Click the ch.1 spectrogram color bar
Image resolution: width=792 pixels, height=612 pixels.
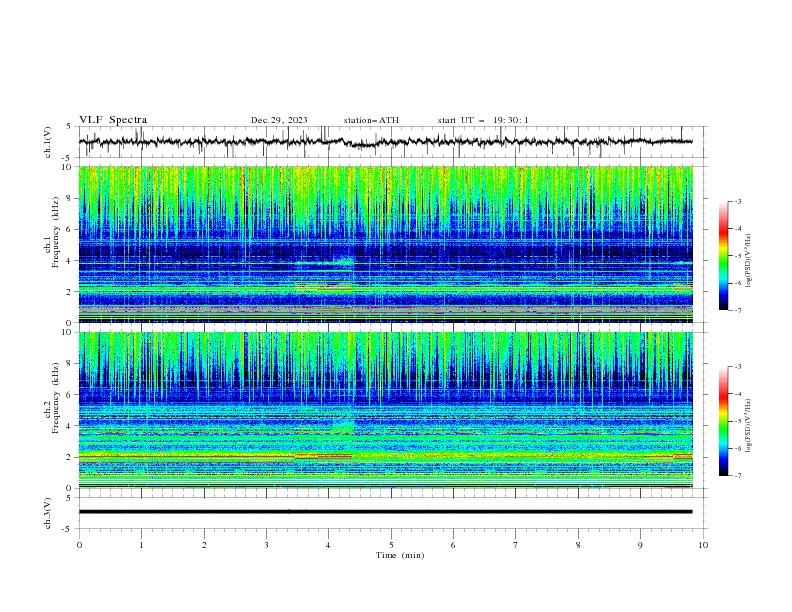pyautogui.click(x=723, y=255)
